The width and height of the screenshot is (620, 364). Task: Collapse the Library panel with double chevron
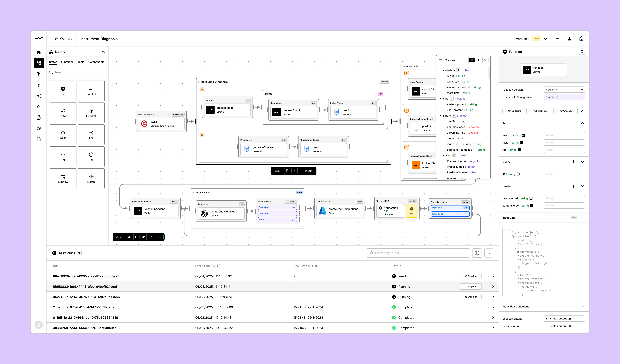coord(103,52)
